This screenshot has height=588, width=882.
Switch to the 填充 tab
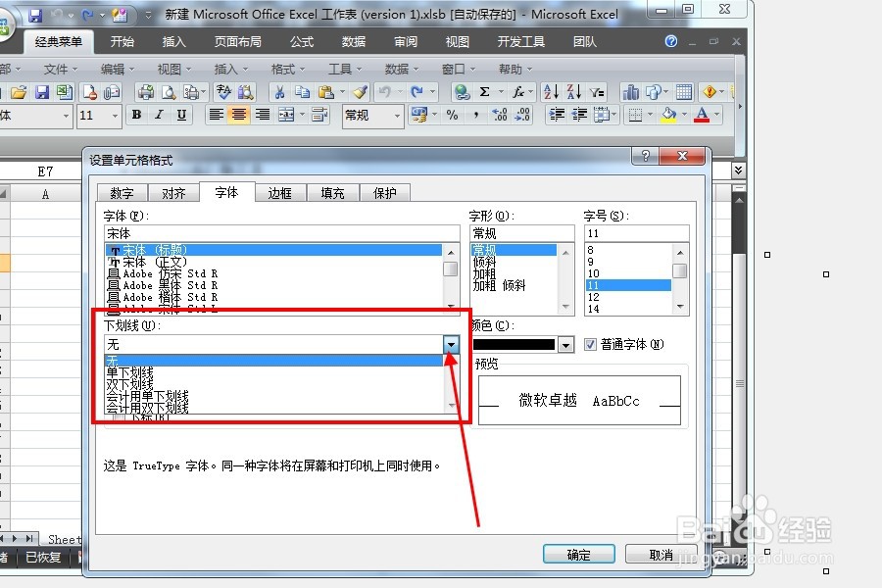tap(332, 193)
